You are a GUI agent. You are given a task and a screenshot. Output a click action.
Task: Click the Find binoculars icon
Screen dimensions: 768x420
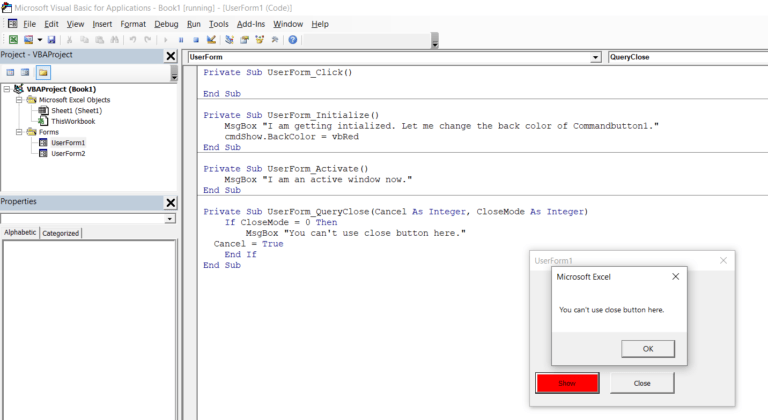114,40
